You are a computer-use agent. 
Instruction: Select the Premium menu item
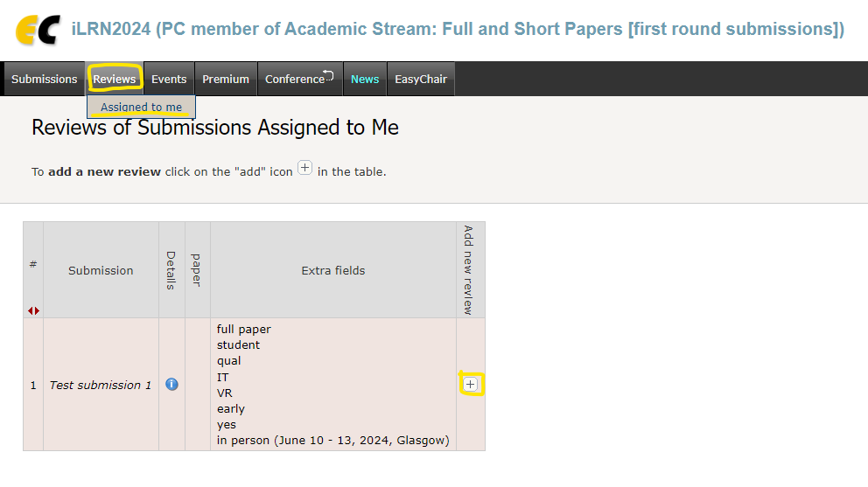coord(226,79)
